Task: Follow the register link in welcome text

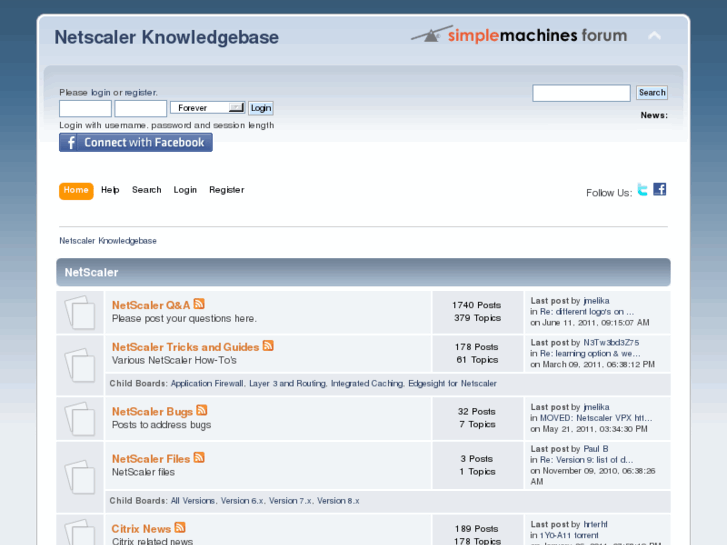Action: pos(140,92)
